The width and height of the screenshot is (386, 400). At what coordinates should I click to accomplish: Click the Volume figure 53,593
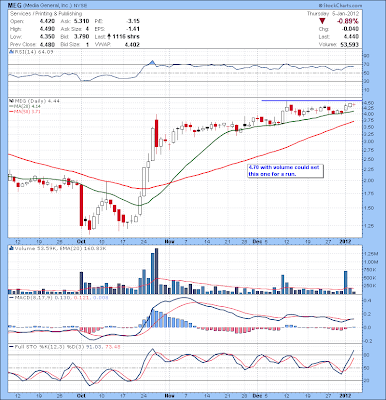(350, 44)
